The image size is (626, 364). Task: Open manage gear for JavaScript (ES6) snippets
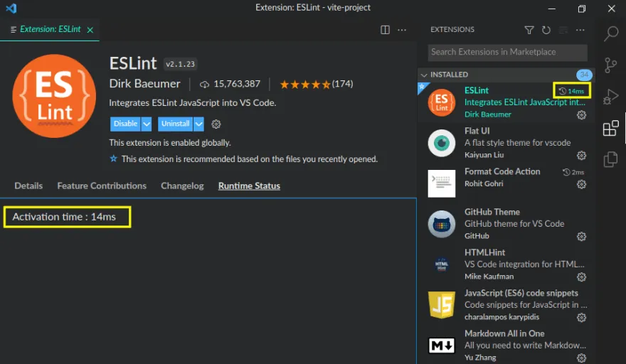click(582, 317)
